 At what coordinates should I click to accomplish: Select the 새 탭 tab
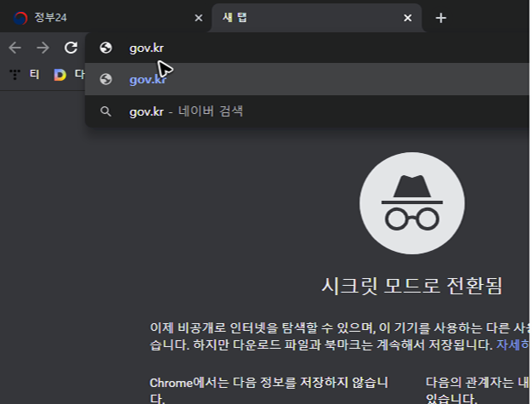pyautogui.click(x=316, y=18)
